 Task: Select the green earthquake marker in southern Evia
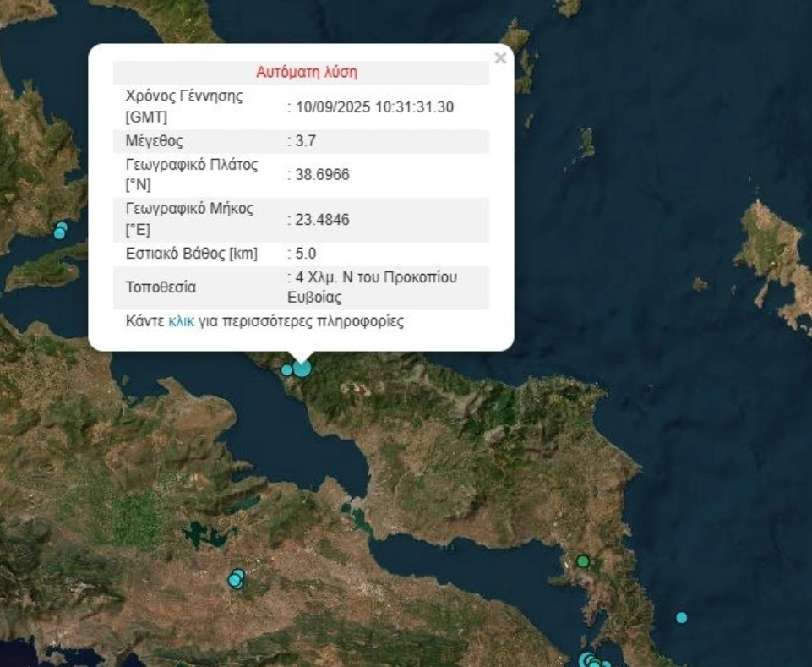click(x=583, y=560)
